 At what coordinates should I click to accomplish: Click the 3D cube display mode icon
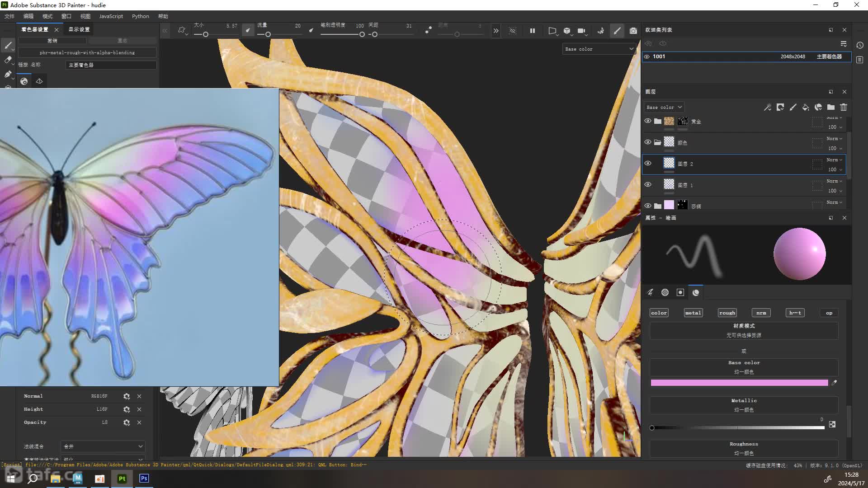(x=567, y=31)
